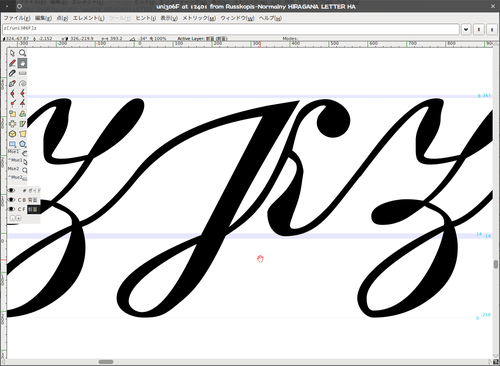This screenshot has width=500, height=366.
Task: Open the ファイル (File) menu
Action: coord(17,18)
